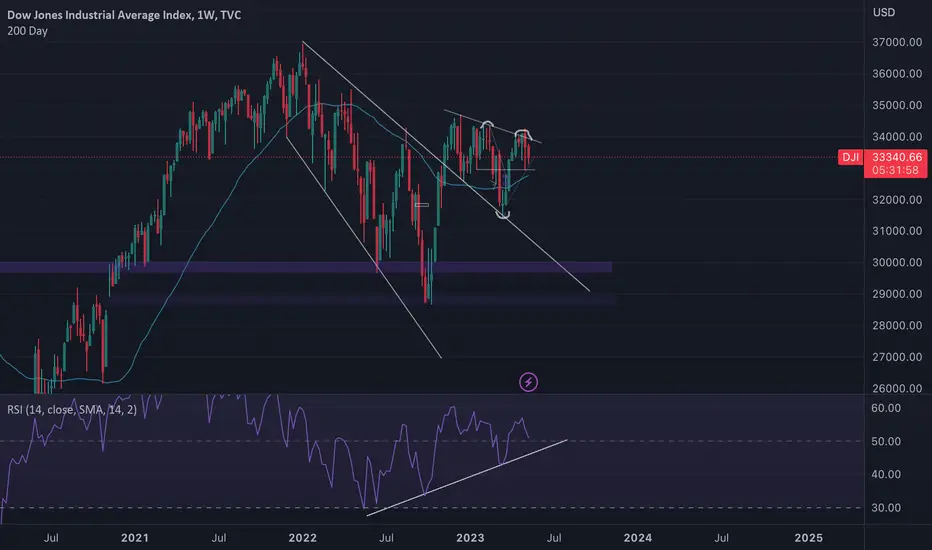
Task: Click the 32000.00 price axis label
Action: 896,200
